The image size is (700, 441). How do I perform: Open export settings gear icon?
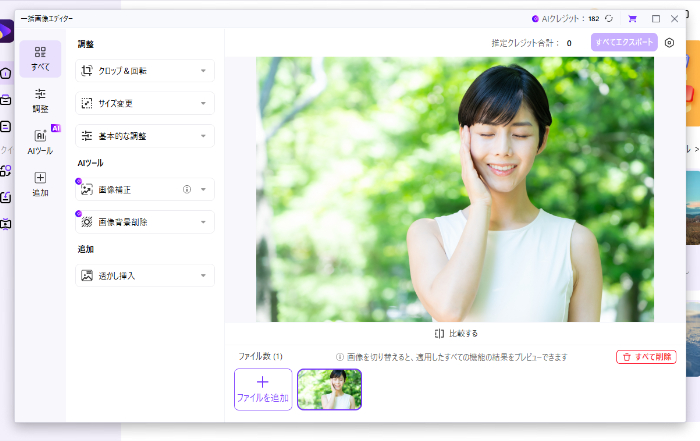pyautogui.click(x=669, y=43)
